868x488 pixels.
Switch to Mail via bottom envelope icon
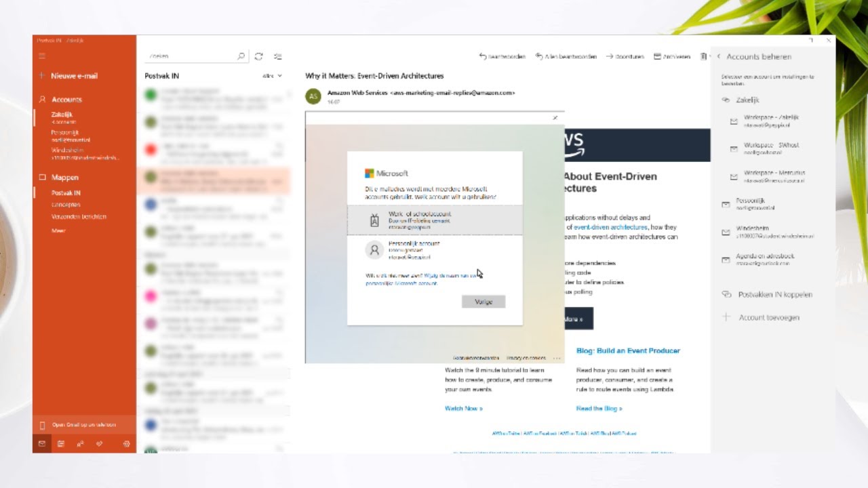click(42, 444)
